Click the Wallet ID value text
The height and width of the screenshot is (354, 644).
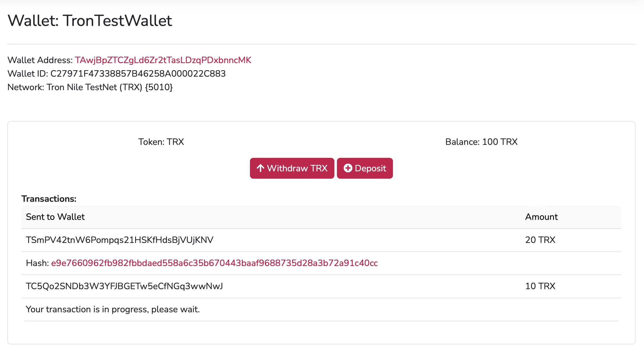[138, 74]
